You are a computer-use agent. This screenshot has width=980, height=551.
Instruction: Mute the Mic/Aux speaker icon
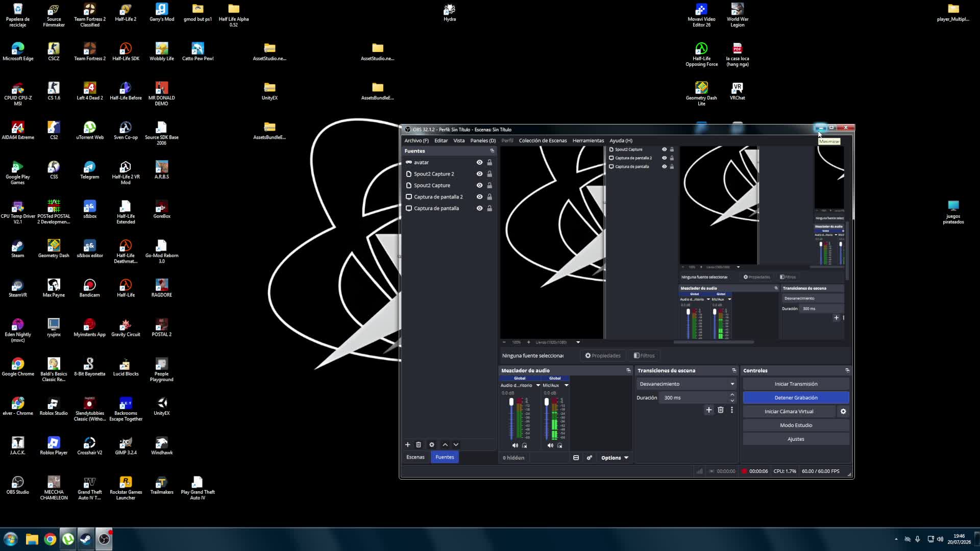550,445
